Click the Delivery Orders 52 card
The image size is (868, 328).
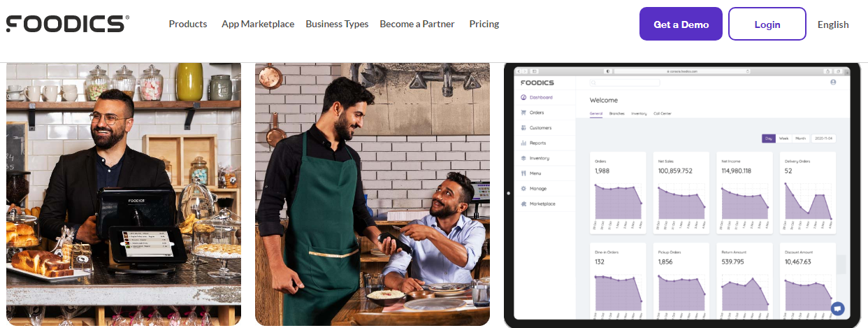808,192
